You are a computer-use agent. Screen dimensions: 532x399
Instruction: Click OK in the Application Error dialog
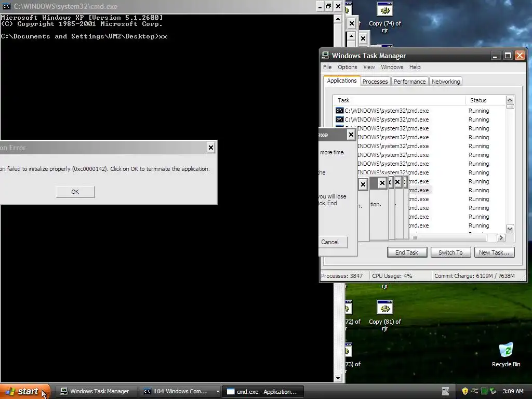[75, 192]
